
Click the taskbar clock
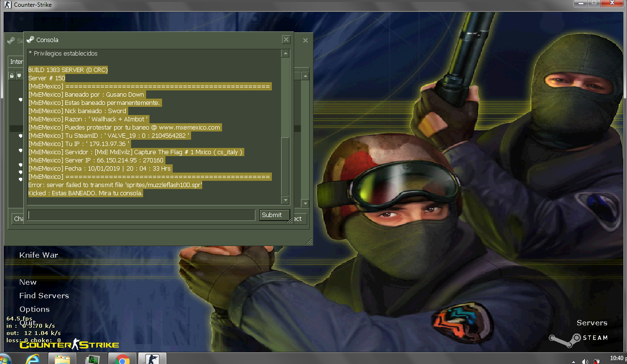pyautogui.click(x=618, y=358)
